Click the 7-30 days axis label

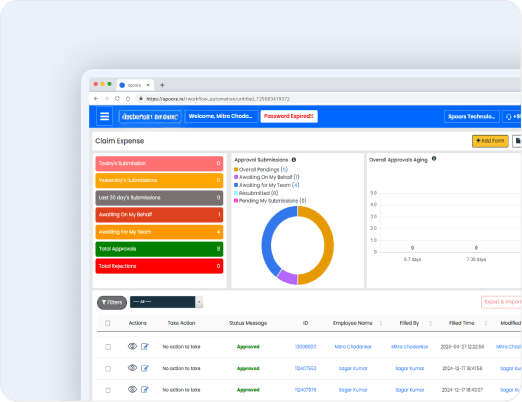[x=476, y=259]
